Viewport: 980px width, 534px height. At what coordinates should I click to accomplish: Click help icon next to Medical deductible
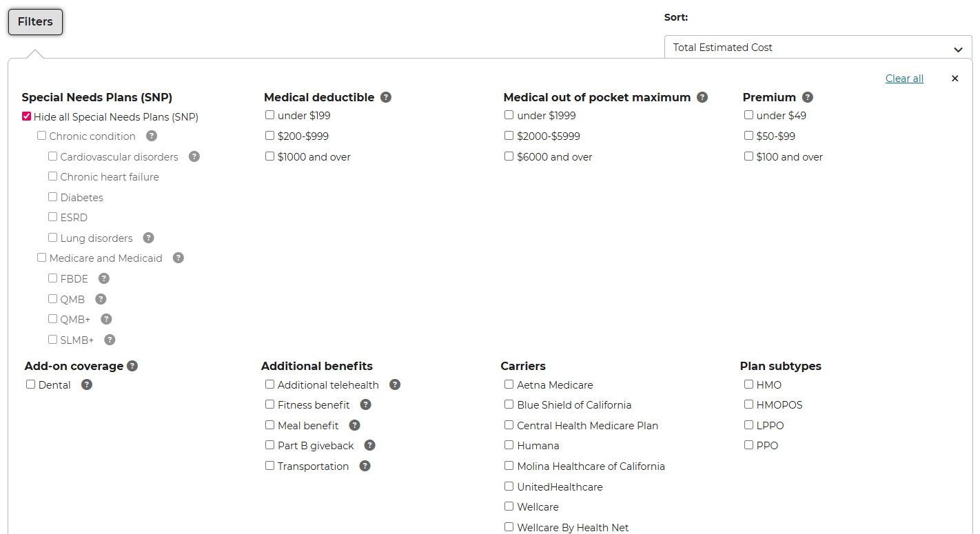pyautogui.click(x=386, y=97)
